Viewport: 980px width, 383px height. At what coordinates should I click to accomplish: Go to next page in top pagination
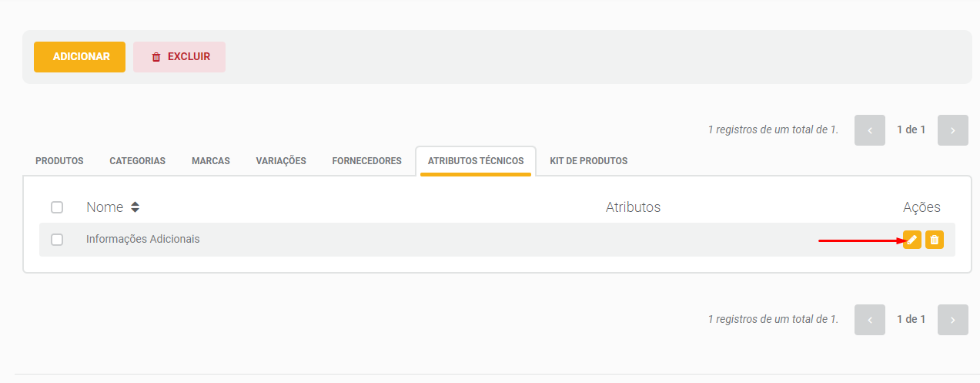(953, 130)
